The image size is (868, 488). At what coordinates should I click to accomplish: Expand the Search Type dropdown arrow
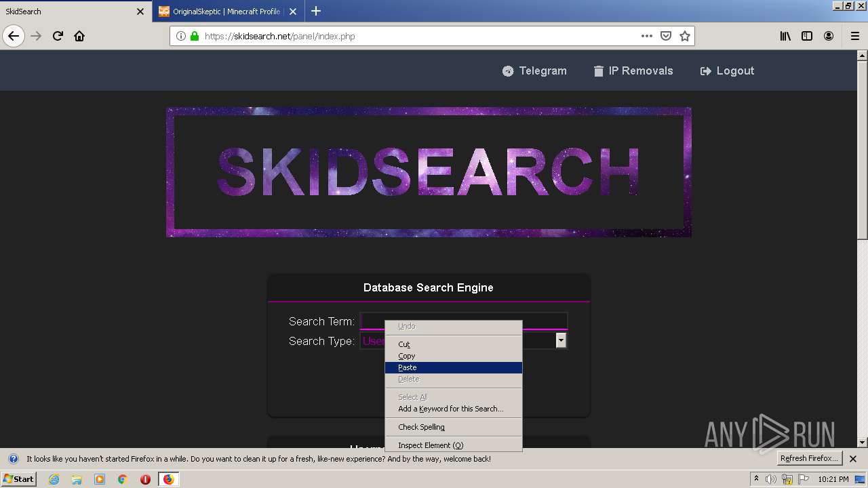(561, 341)
